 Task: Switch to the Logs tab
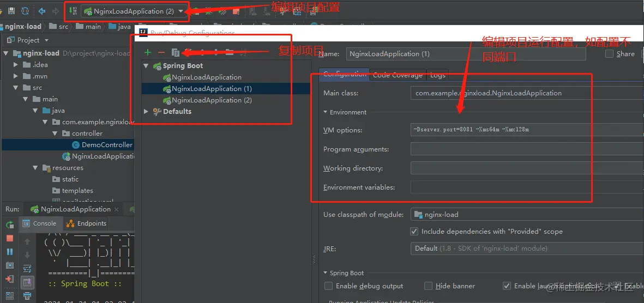(x=437, y=75)
